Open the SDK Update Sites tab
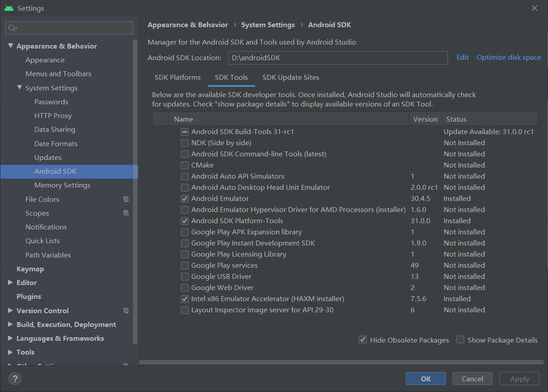 (290, 77)
